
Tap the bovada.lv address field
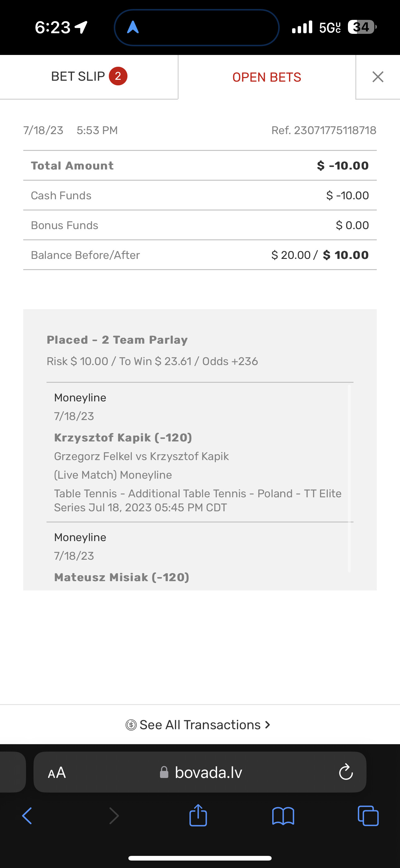[x=208, y=772]
